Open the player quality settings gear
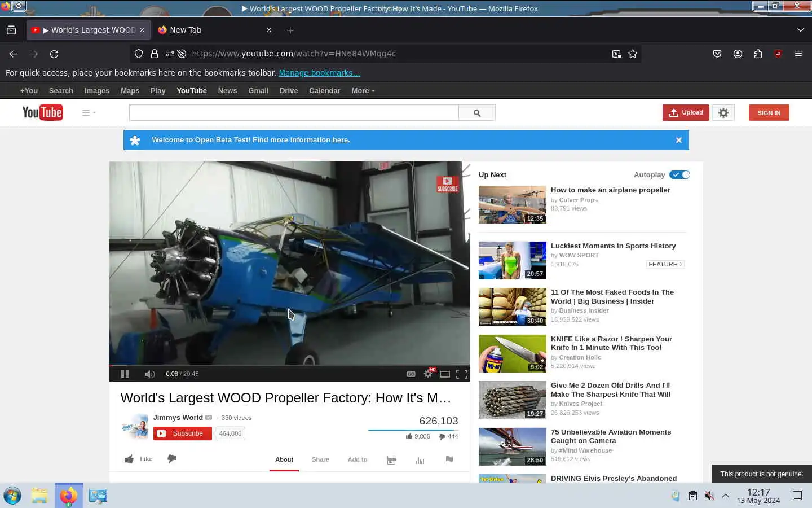 coord(428,374)
